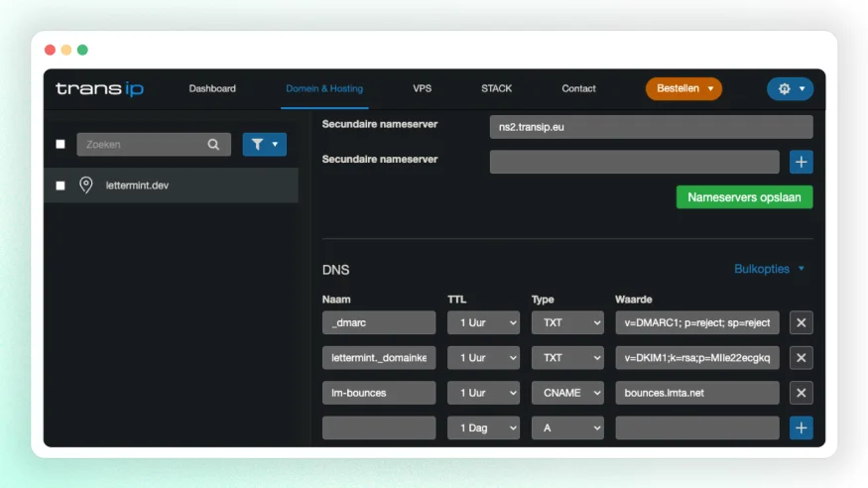Open the VPS tab
The height and width of the screenshot is (488, 868).
point(422,88)
